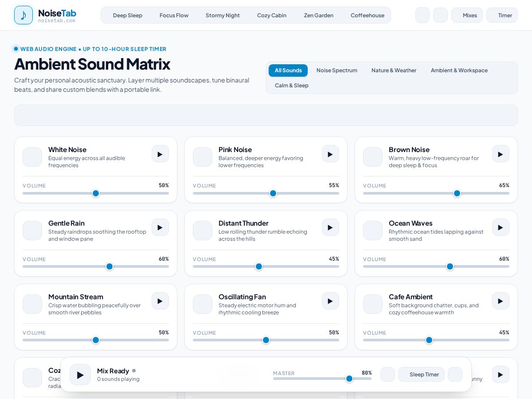Click the Mountain Stream card title
Screen dimensions: 532x399
tap(76, 297)
